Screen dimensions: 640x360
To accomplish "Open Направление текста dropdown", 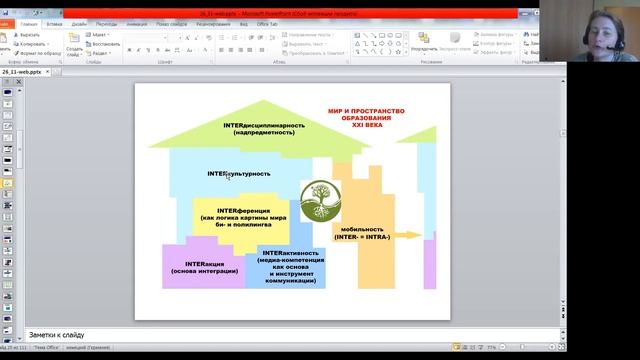I will 307,35.
